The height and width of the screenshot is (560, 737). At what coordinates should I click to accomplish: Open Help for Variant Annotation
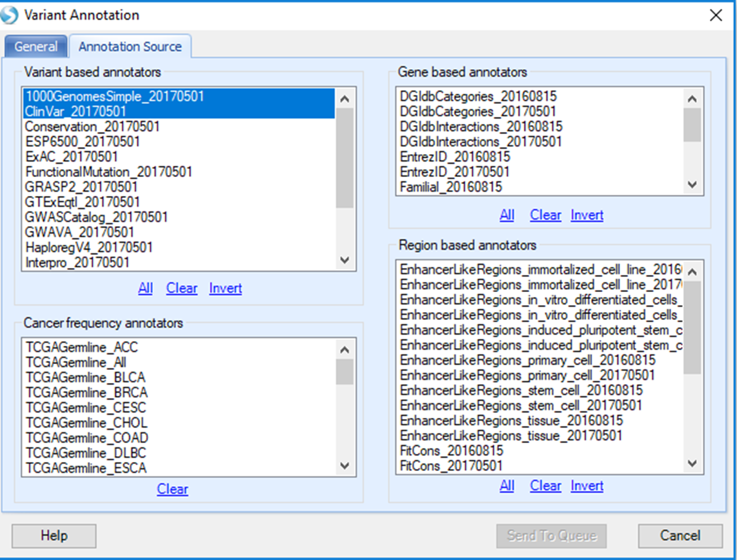click(x=54, y=536)
